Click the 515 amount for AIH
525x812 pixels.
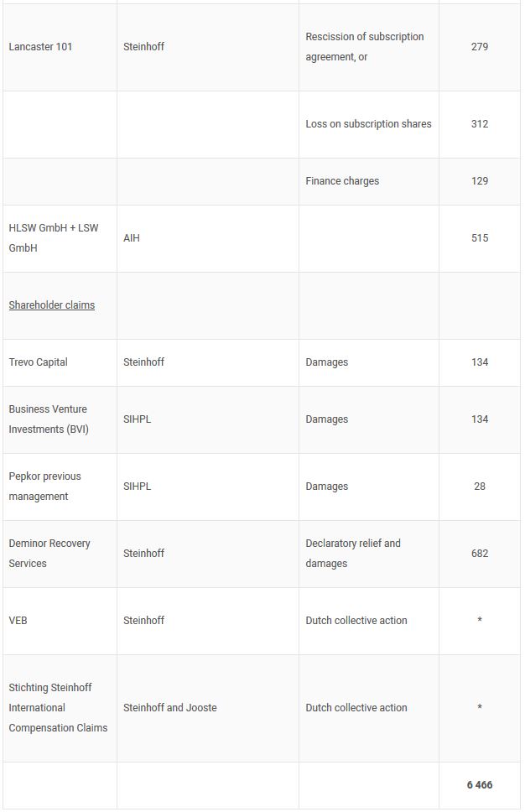coord(480,238)
